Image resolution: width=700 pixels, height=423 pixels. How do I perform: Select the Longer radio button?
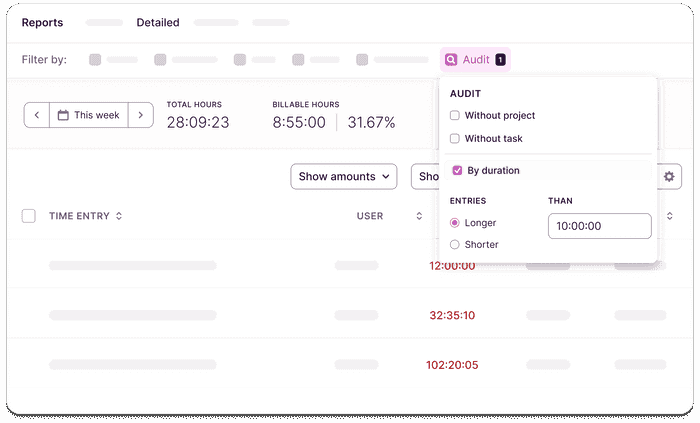click(x=454, y=223)
